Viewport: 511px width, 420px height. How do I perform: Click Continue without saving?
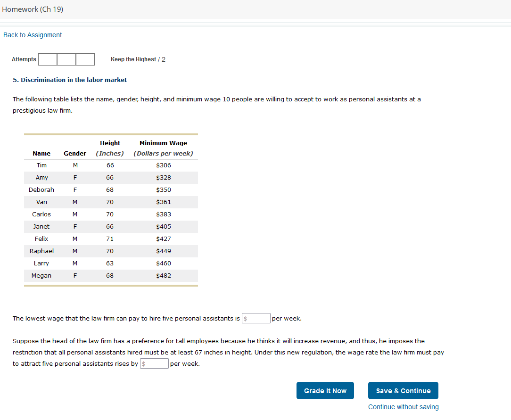pyautogui.click(x=403, y=407)
